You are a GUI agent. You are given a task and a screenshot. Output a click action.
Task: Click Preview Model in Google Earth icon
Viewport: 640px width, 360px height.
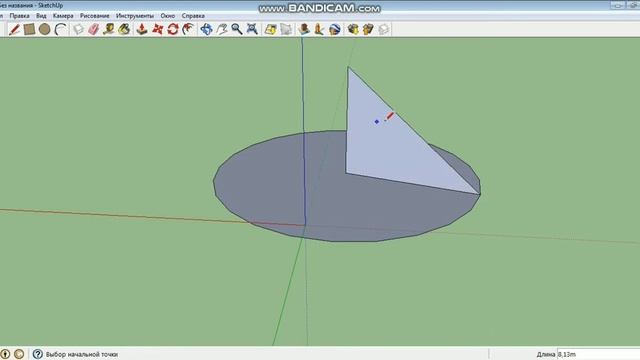point(335,29)
